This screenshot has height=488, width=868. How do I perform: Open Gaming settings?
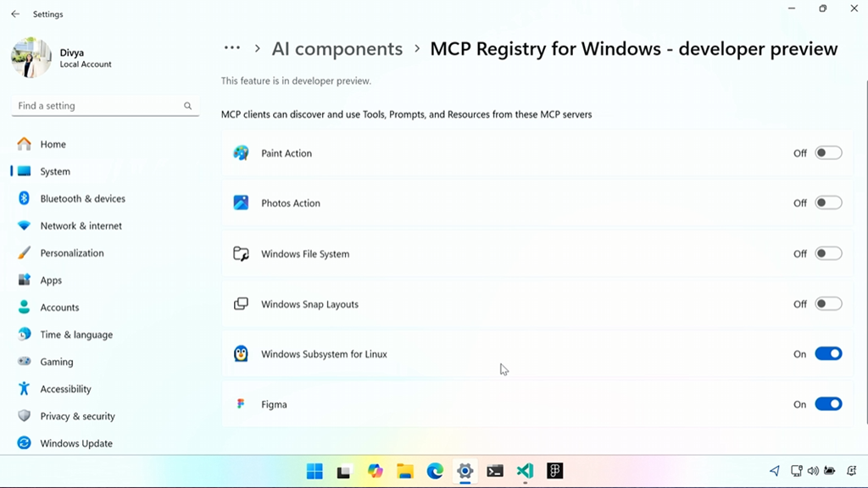pyautogui.click(x=105, y=361)
